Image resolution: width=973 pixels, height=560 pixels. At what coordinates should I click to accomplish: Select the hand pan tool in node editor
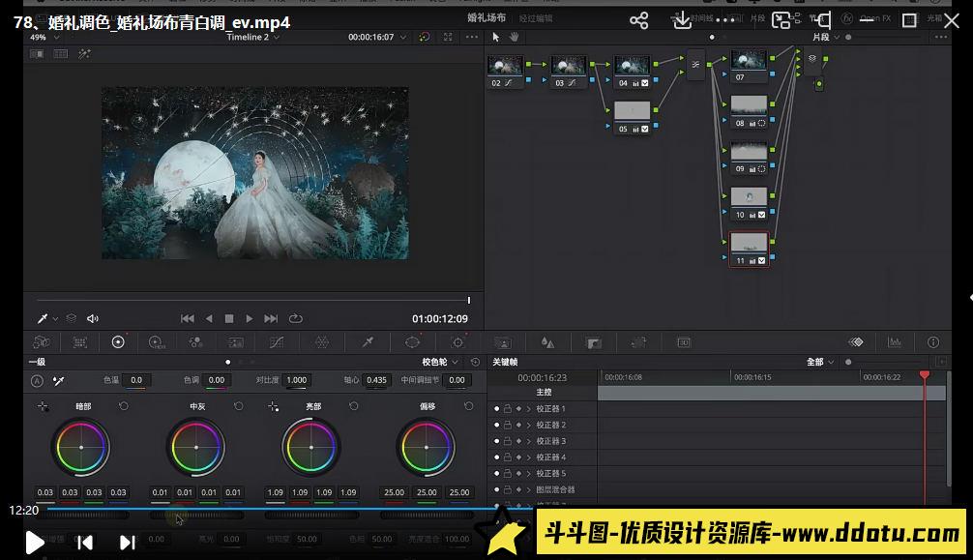(x=514, y=38)
